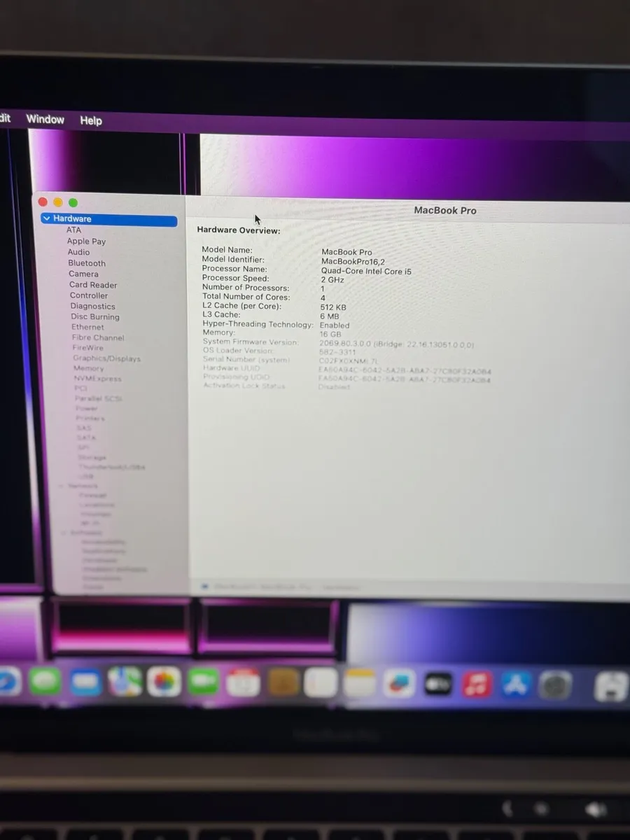
Task: Open System Settings from the Dock
Action: 555,685
